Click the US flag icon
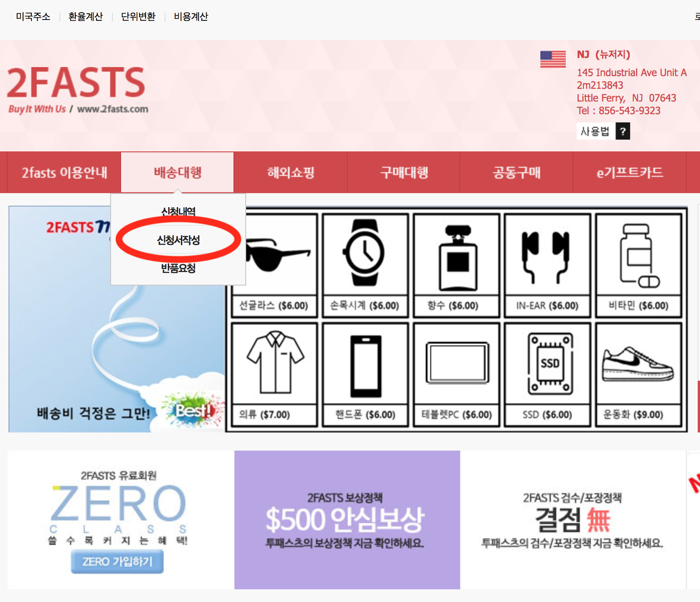The image size is (700, 602). 553,59
